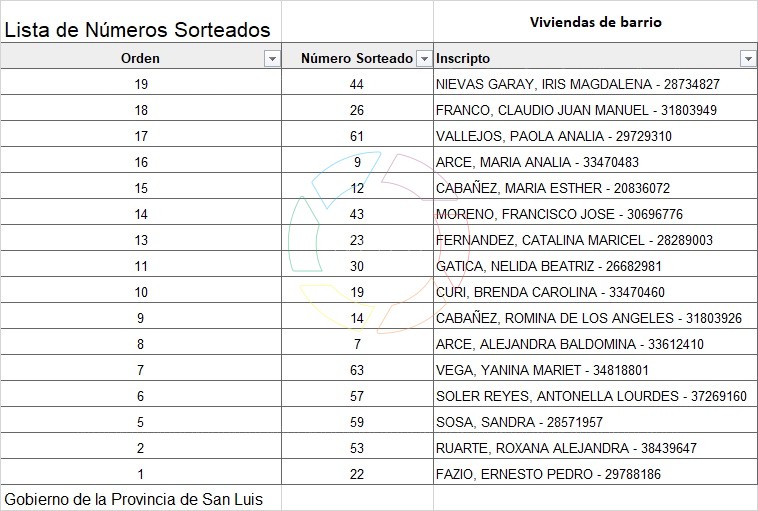Open the Número Sorteado filter dropdown
This screenshot has width=758, height=511.
pyautogui.click(x=424, y=59)
